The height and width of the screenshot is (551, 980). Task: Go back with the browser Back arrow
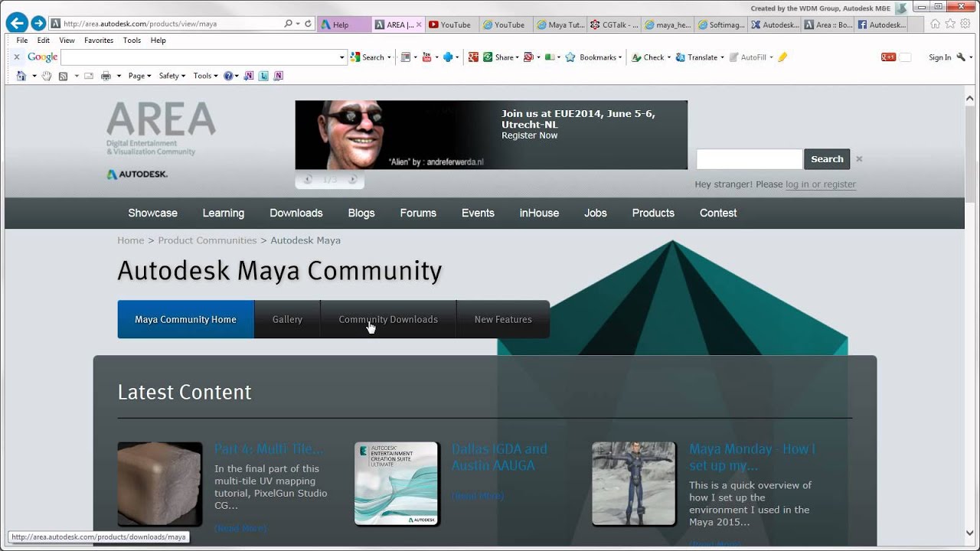click(17, 23)
